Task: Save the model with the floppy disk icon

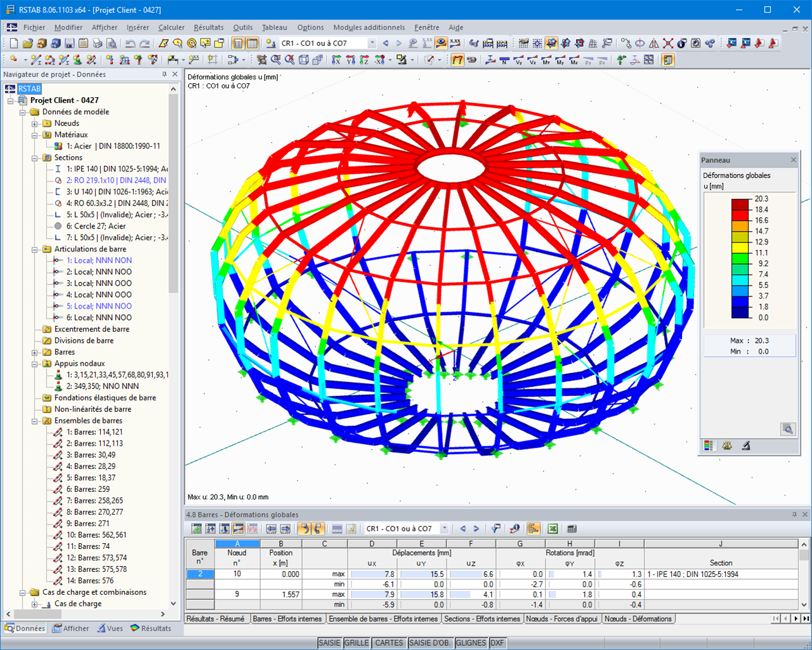Action: pos(69,43)
